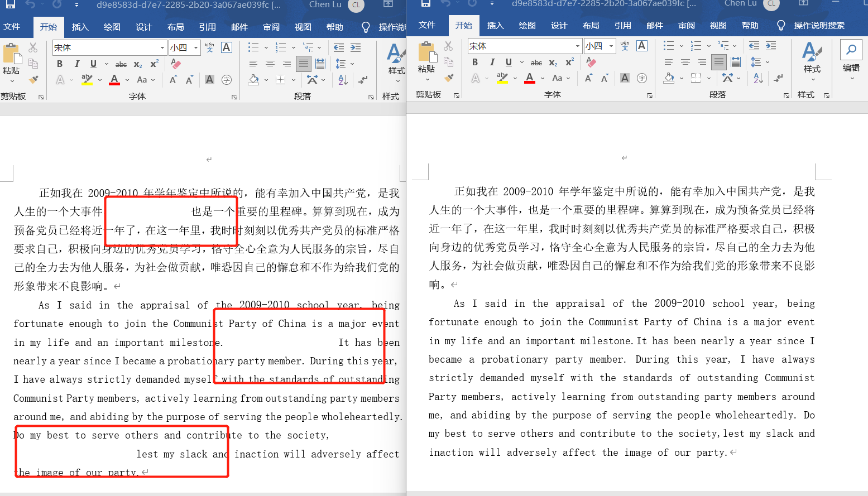868x496 pixels.
Task: Switch to the 插入 ribbon tab
Action: (80, 25)
